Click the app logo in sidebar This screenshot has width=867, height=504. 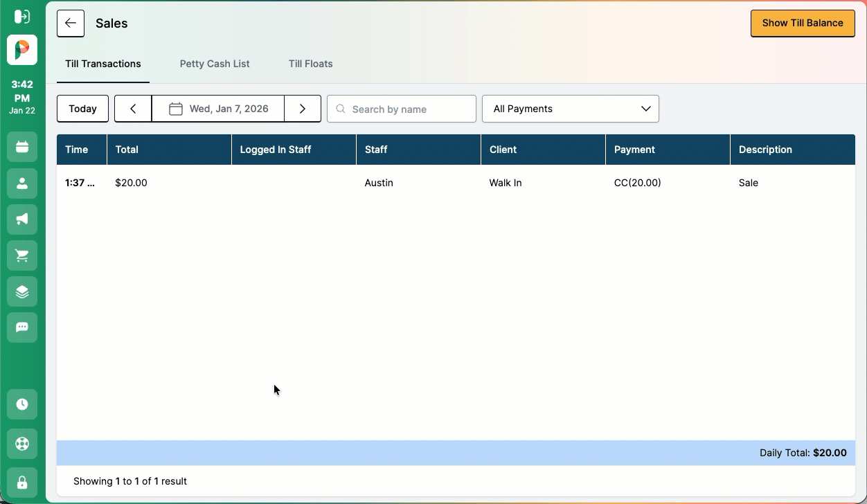coord(22,50)
